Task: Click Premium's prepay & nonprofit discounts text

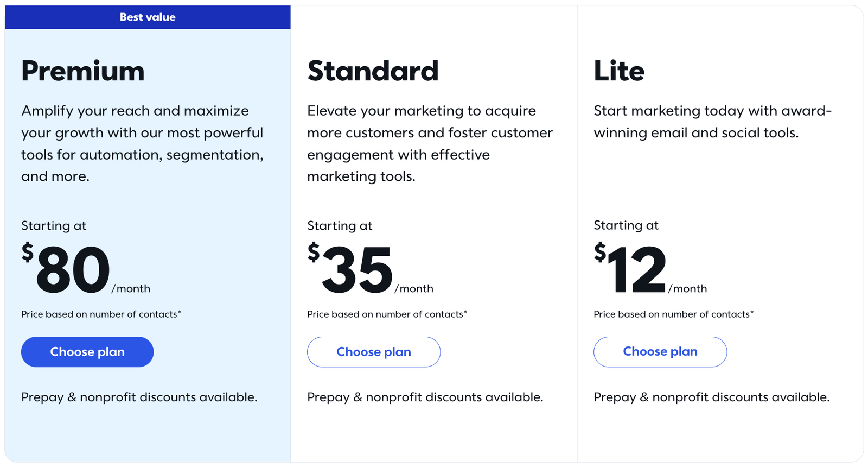Action: 139,397
